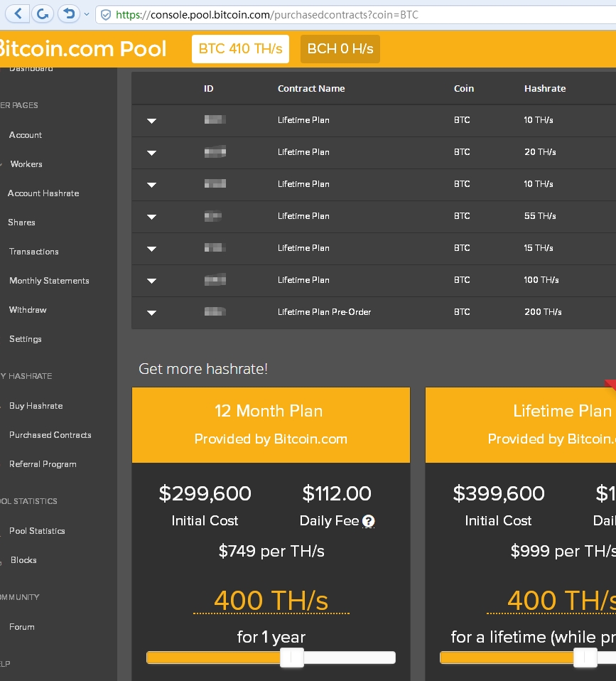Expand the 55 TH/s Lifetime Plan row
Viewport: 616px width, 681px height.
151,217
